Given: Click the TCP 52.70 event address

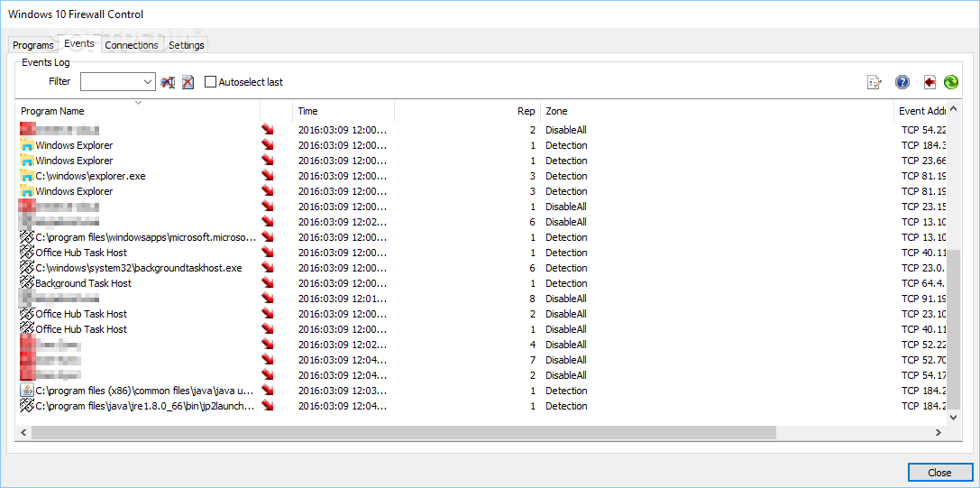Looking at the screenshot, I should point(924,360).
